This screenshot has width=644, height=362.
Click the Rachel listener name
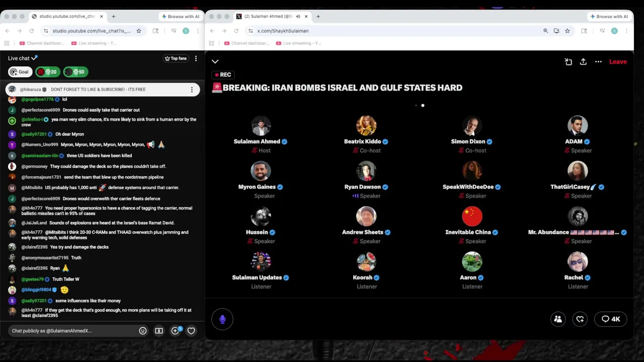(x=574, y=278)
